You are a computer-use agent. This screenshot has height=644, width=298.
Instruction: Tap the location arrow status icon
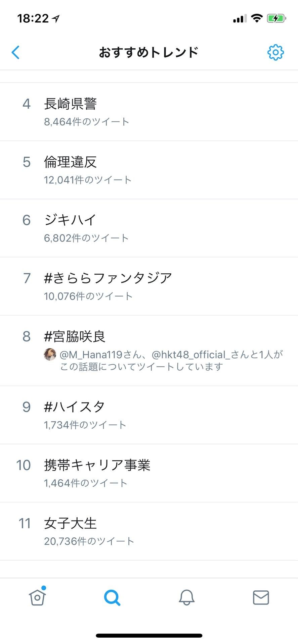pos(56,19)
